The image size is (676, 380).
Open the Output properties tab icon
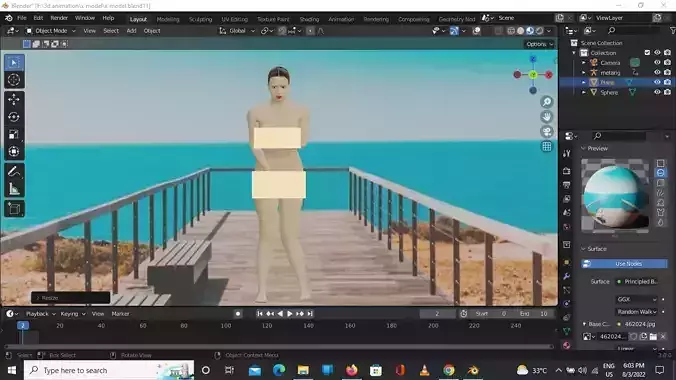point(566,185)
